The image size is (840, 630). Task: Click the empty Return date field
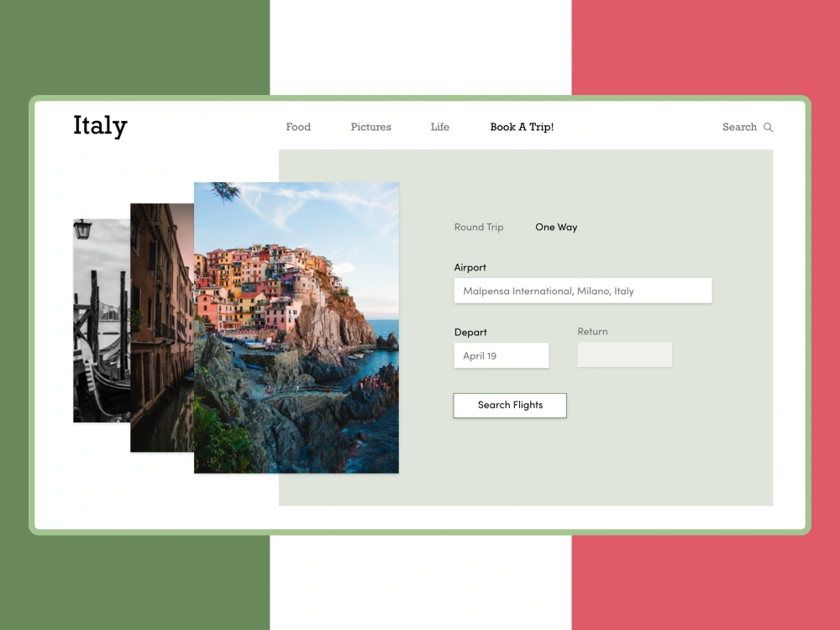[x=624, y=354]
